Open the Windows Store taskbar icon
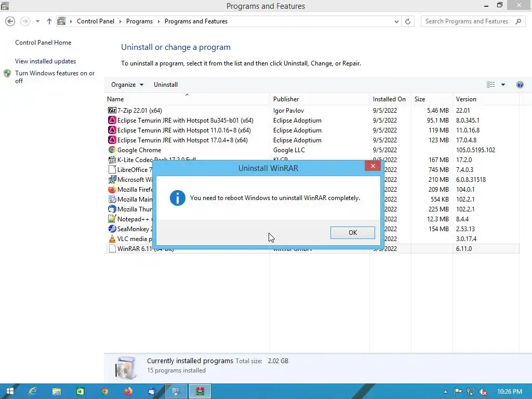 (80, 392)
